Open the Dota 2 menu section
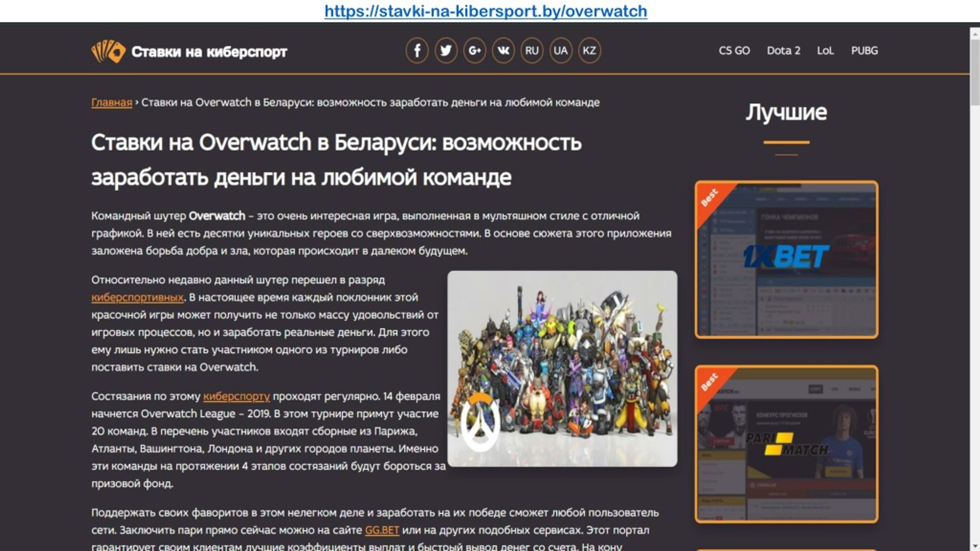This screenshot has width=980, height=551. tap(784, 51)
